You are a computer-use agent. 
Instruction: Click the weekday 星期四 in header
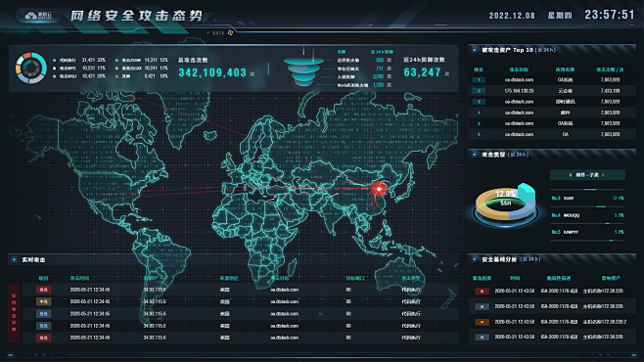point(560,16)
